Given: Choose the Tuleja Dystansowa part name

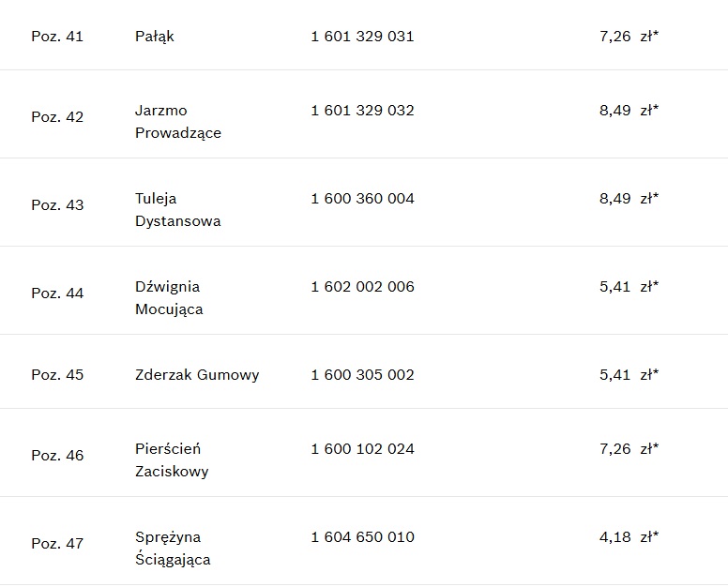Looking at the screenshot, I should (x=178, y=209).
